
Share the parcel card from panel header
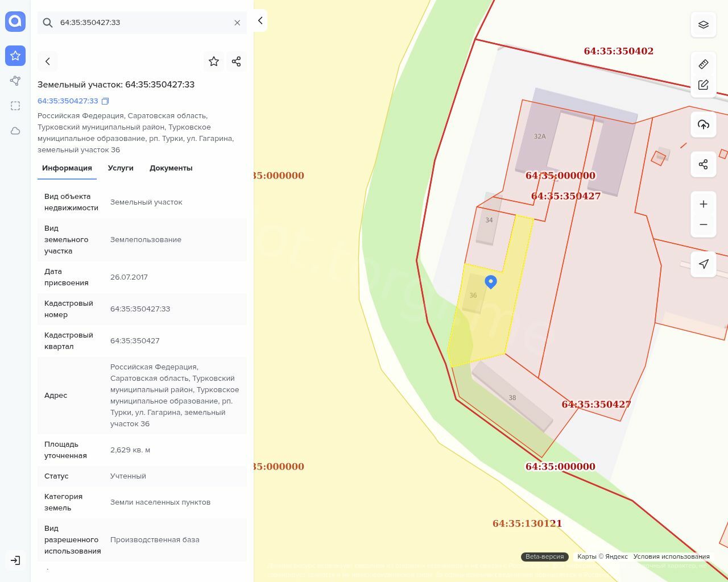pos(237,61)
